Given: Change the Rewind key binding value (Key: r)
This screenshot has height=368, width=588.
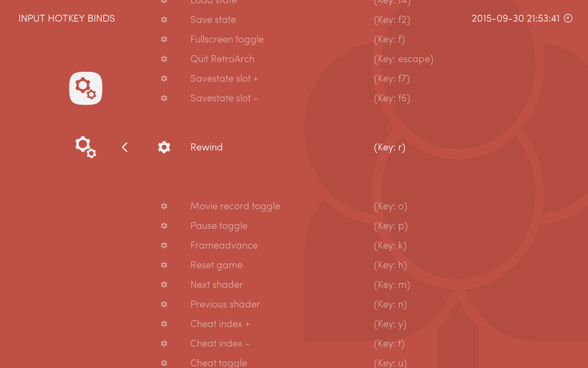Looking at the screenshot, I should (390, 147).
